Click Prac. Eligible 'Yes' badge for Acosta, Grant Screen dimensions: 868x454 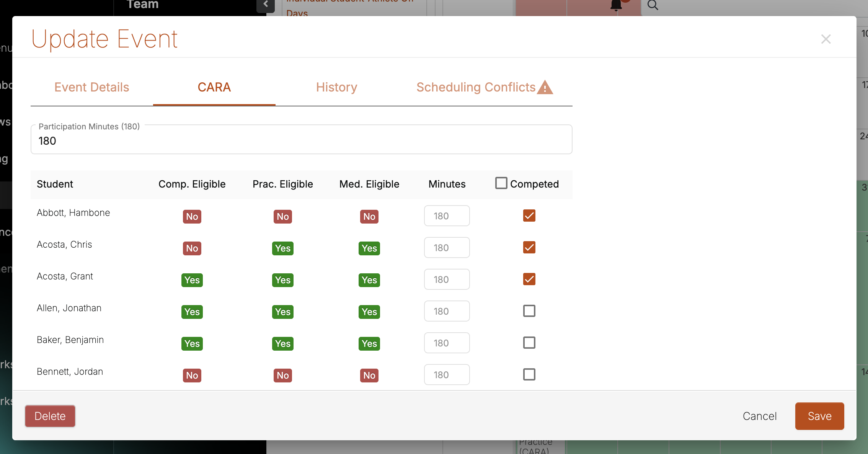pyautogui.click(x=283, y=280)
